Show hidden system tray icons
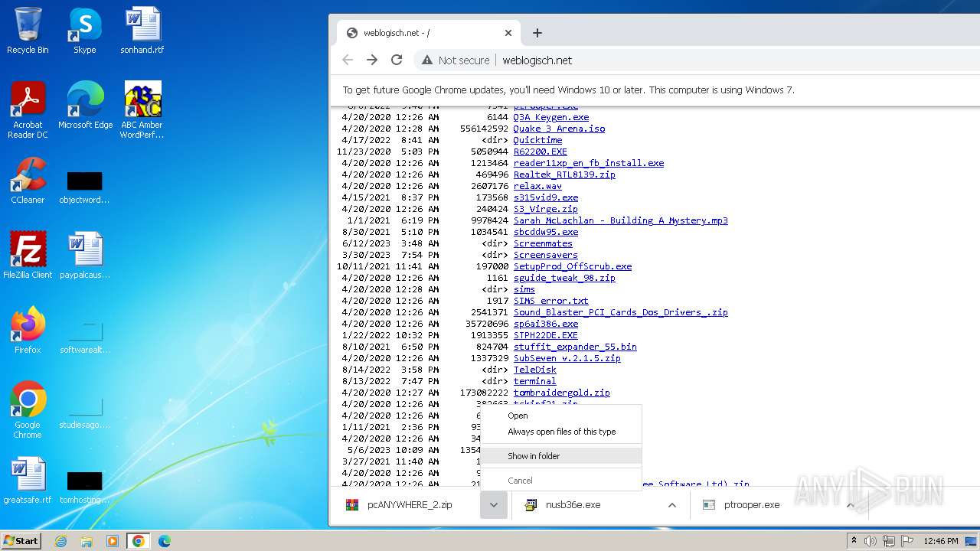The width and height of the screenshot is (980, 551). (x=854, y=541)
